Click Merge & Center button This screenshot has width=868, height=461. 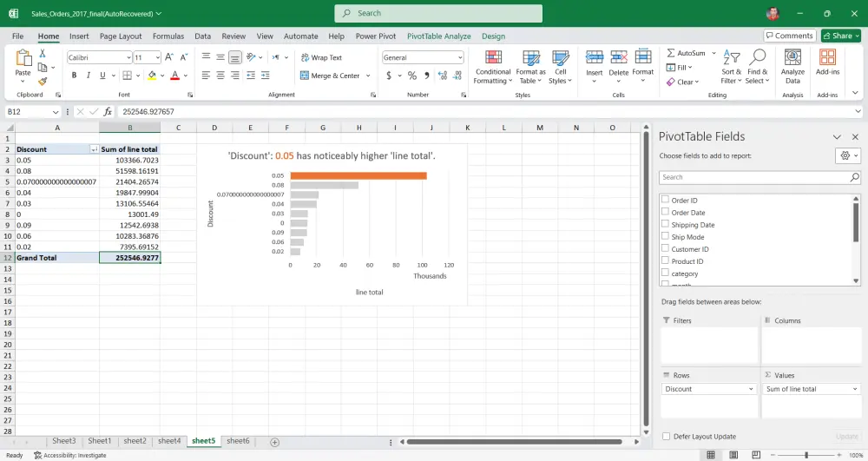(331, 76)
